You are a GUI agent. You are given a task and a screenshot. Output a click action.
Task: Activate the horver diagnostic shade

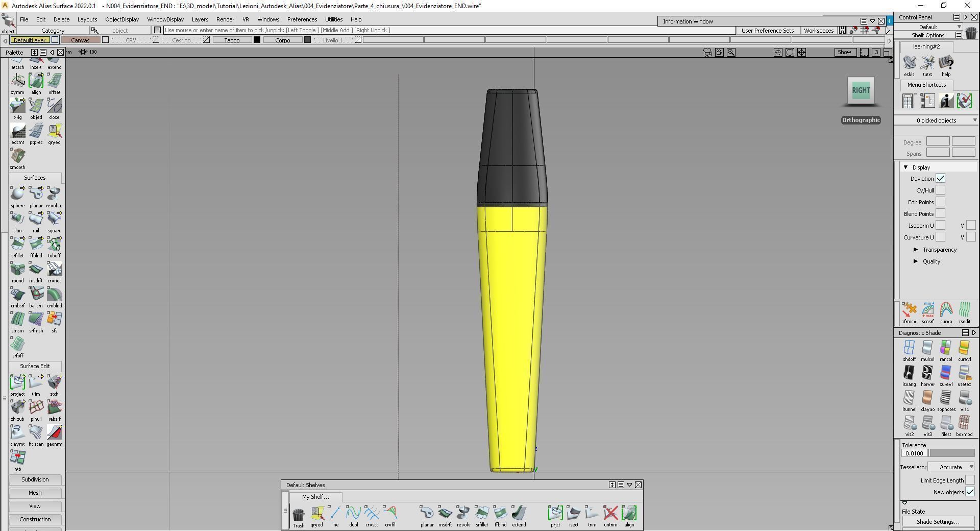click(927, 373)
